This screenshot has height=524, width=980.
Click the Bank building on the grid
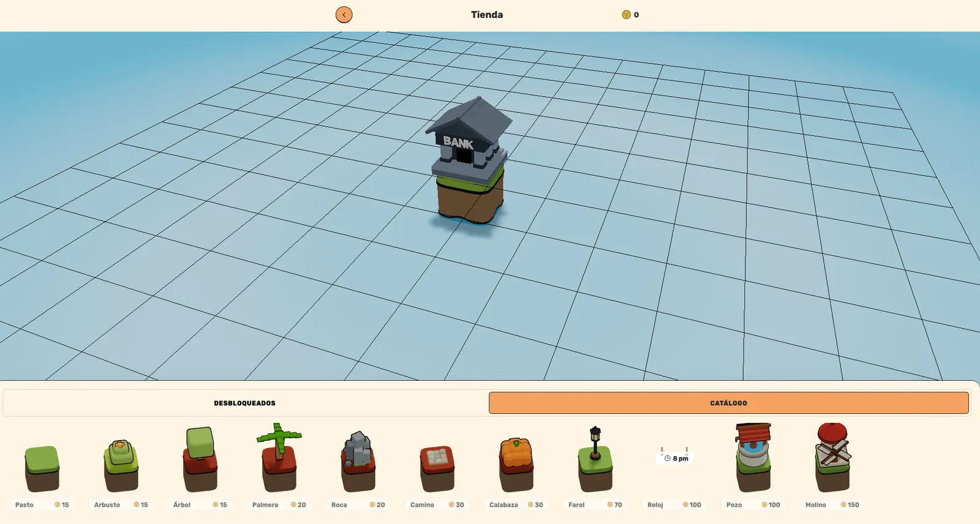point(469,160)
